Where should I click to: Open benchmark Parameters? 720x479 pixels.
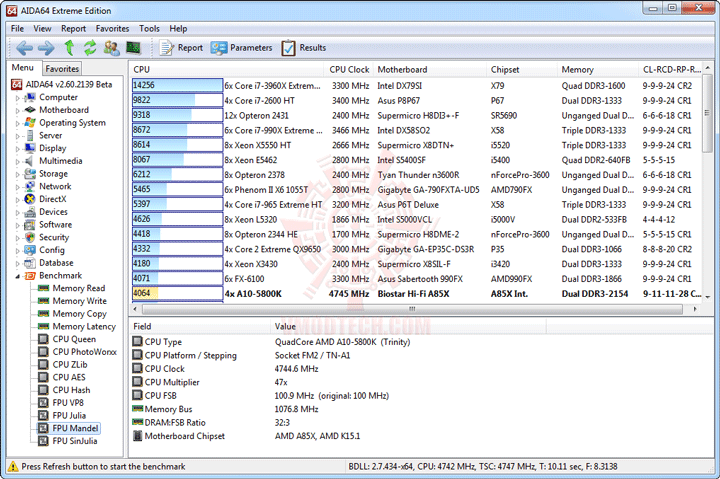click(242, 48)
